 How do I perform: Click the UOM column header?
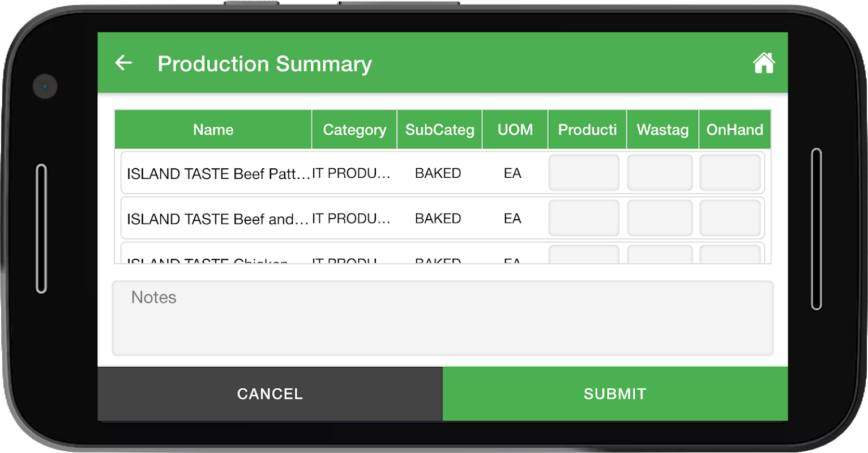click(x=515, y=130)
